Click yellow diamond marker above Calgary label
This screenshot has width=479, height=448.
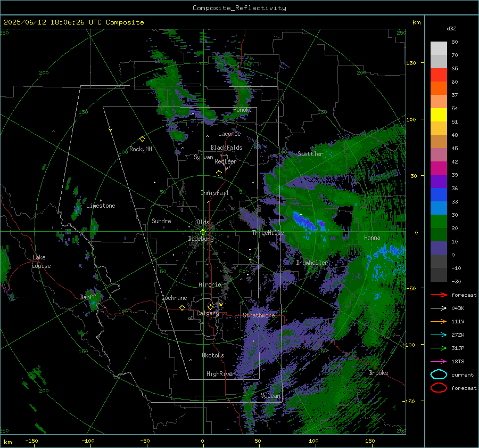(x=210, y=307)
